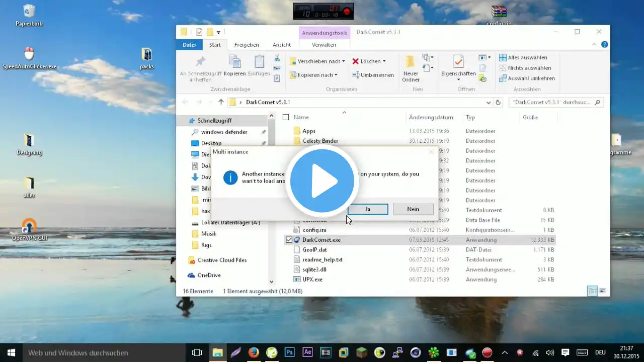The height and width of the screenshot is (362, 644).
Task: Click the Neuer Ordner icon
Action: pyautogui.click(x=410, y=62)
